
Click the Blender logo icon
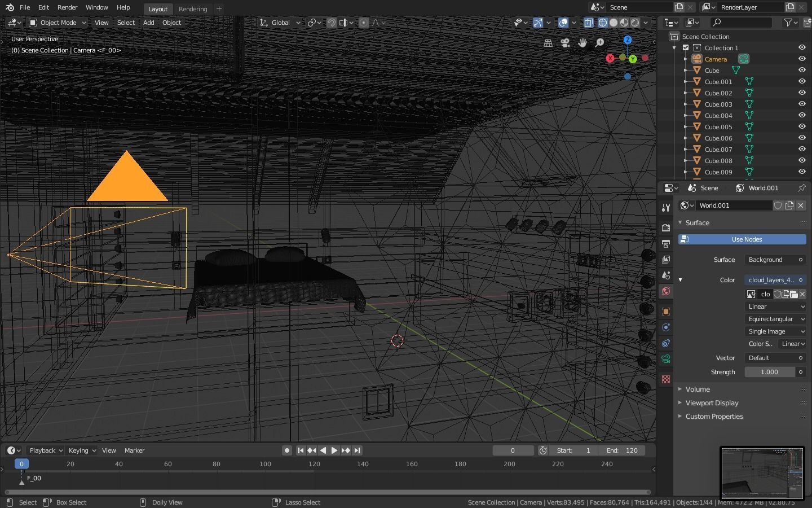pyautogui.click(x=10, y=7)
